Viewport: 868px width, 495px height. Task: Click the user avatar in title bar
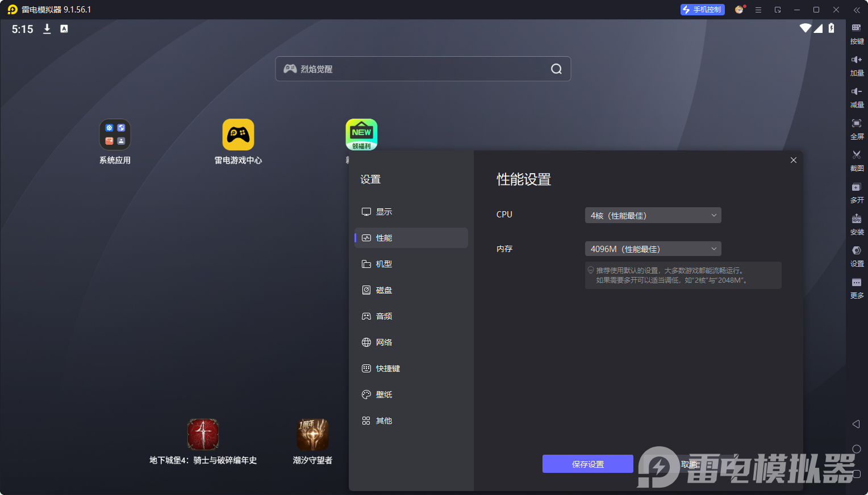point(739,10)
